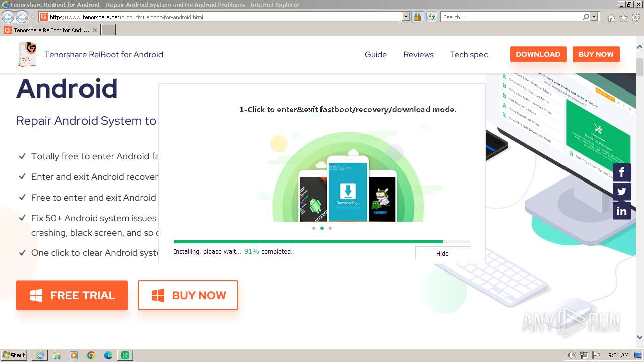Open the green ReiBoot installer taskbar icon
This screenshot has width=644, height=362.
[125, 355]
